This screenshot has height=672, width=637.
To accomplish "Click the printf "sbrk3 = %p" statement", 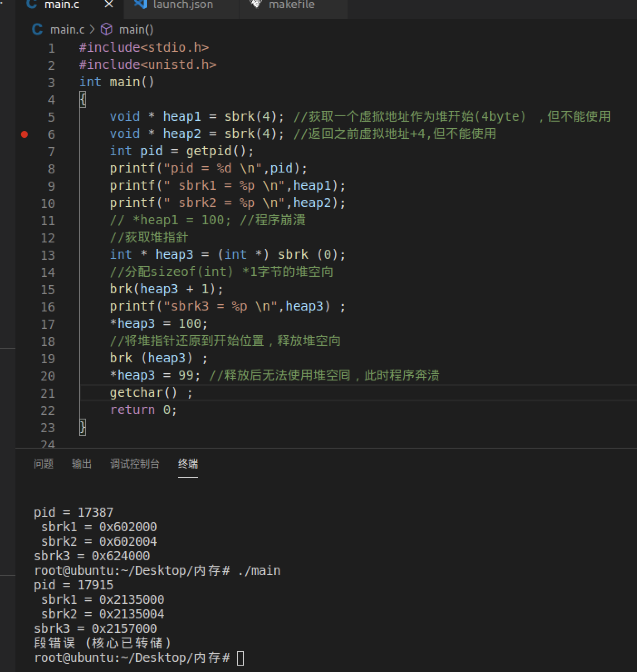I will [x=228, y=306].
